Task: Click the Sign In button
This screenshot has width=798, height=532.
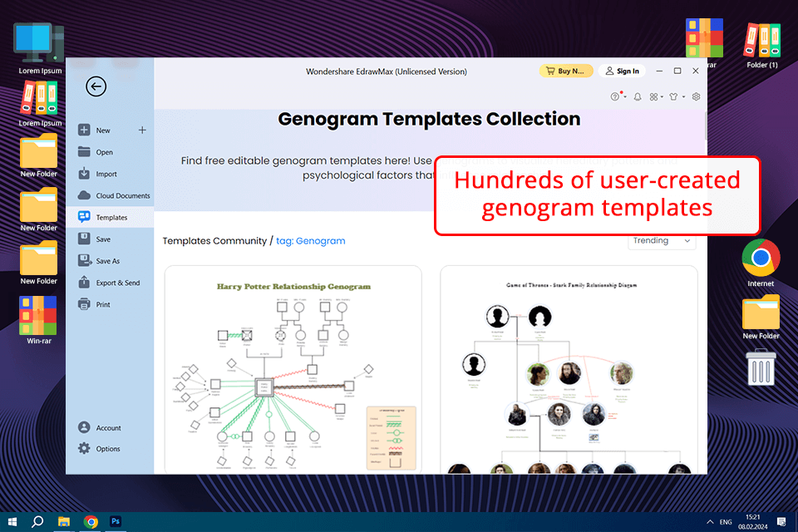Action: (623, 71)
